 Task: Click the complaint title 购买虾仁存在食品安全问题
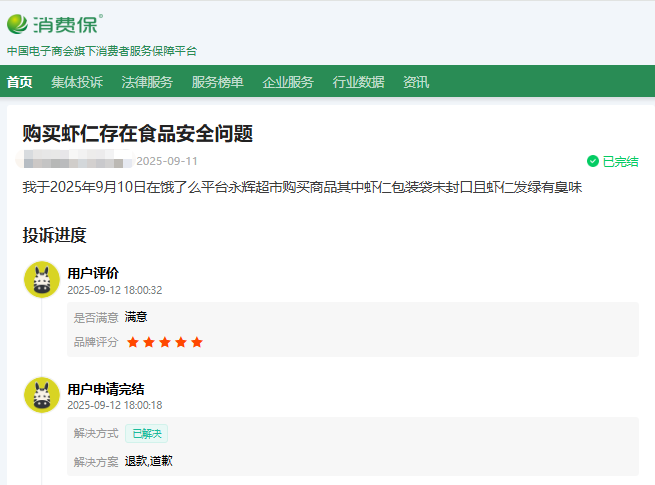(137, 134)
